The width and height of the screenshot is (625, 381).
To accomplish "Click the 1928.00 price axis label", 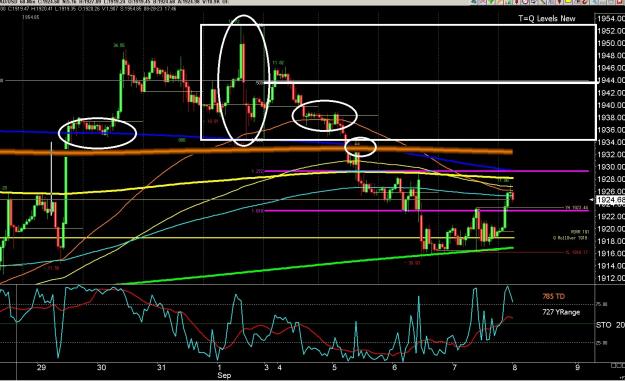I will point(611,179).
